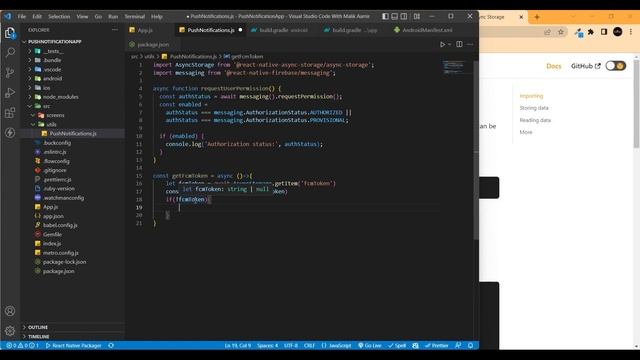Open the notifications bell in status bar
Image resolution: width=640 pixels, height=360 pixels.
470,346
